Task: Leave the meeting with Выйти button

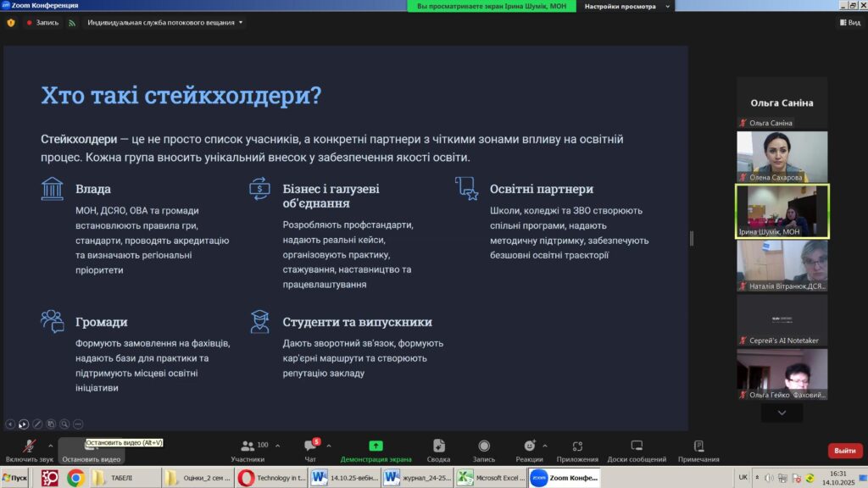Action: [x=844, y=451]
